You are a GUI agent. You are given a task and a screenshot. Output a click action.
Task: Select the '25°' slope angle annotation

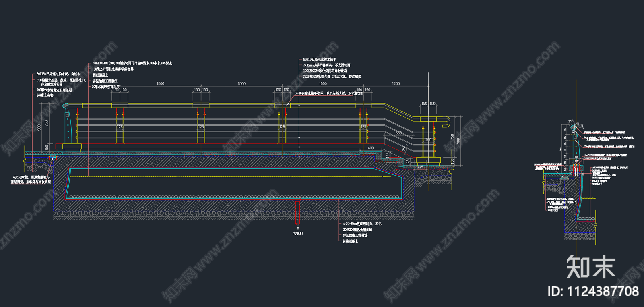point(404,149)
